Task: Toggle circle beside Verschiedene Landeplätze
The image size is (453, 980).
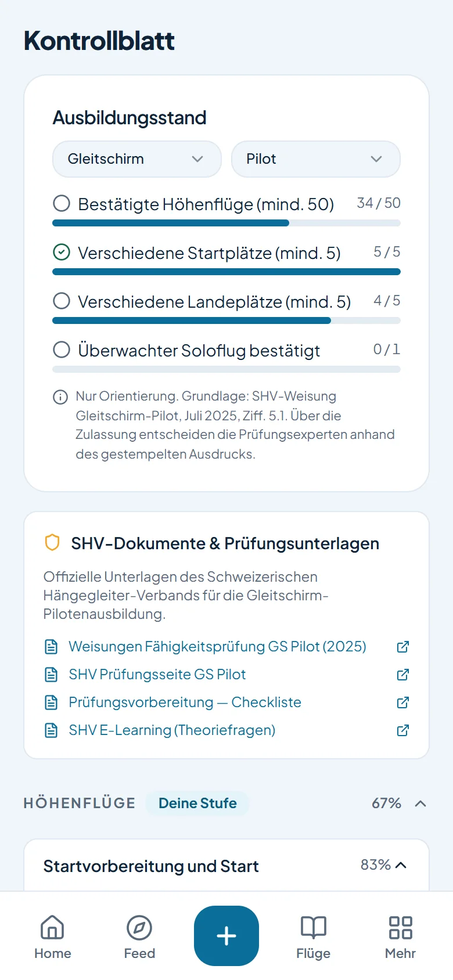Action: tap(62, 301)
